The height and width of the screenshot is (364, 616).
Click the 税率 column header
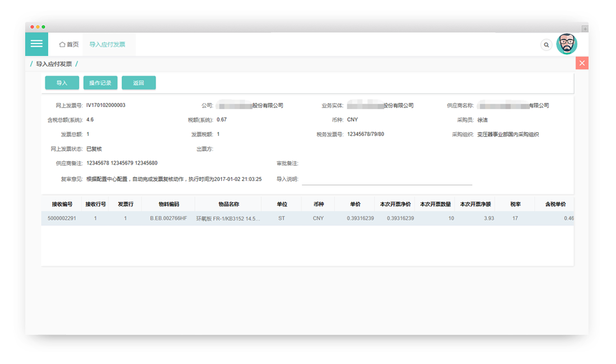point(515,204)
